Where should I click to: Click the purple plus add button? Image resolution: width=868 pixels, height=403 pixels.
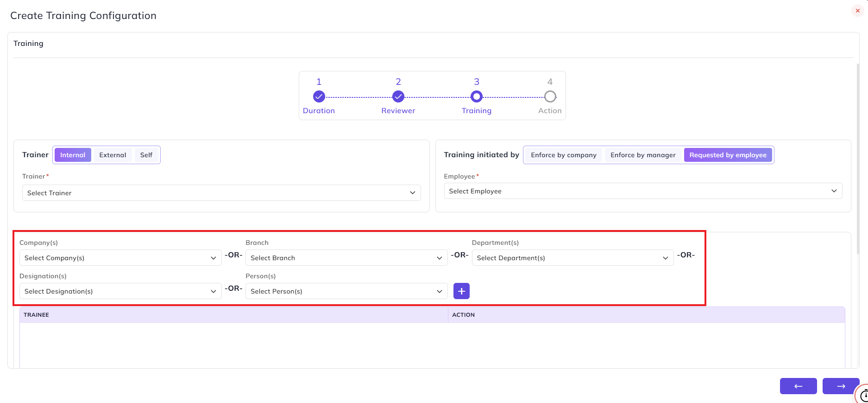tap(461, 291)
